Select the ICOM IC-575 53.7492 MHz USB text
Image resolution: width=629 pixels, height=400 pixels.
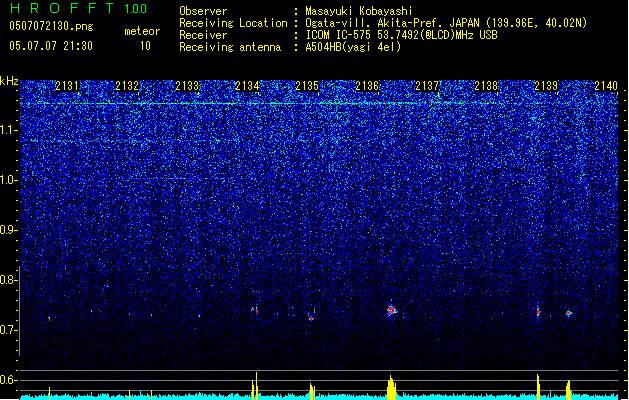coord(401,35)
